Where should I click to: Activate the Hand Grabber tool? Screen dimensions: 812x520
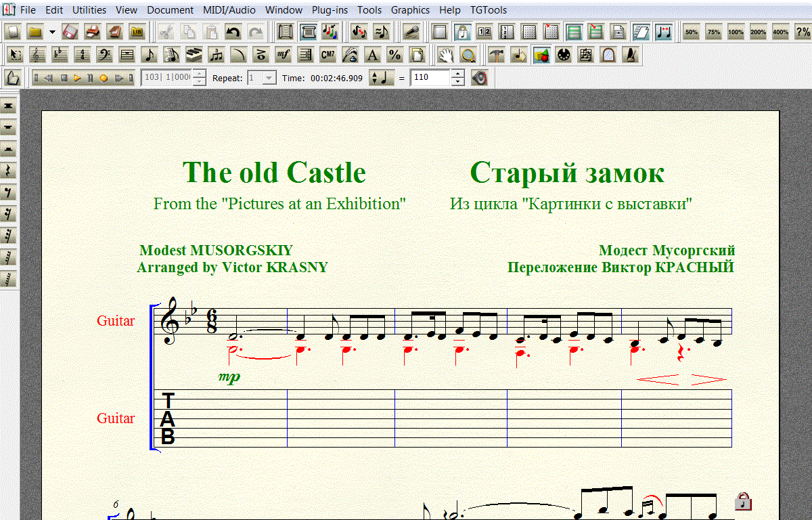[x=445, y=54]
